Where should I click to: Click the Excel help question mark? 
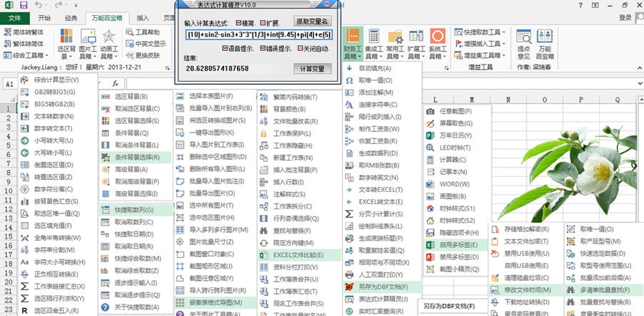580,5
